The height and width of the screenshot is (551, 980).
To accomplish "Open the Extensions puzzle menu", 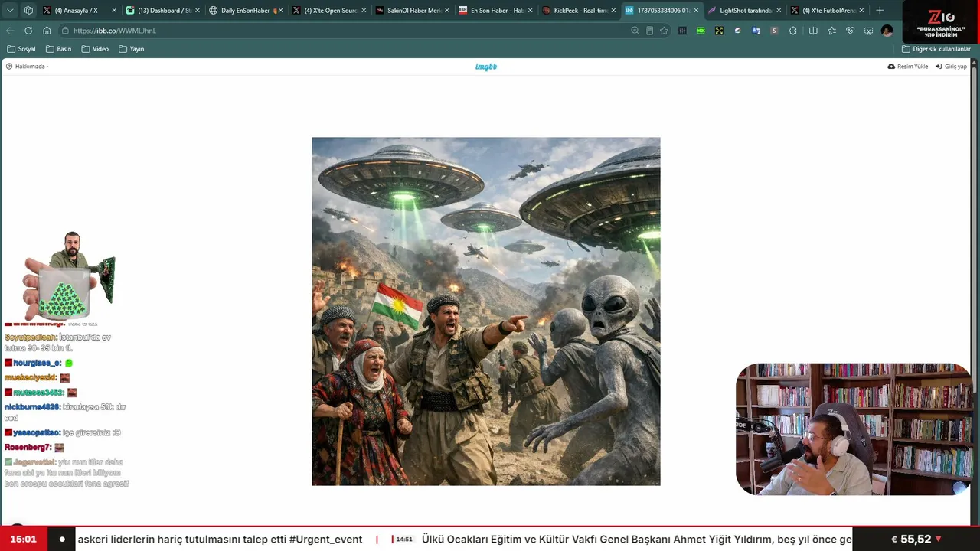I will pos(792,31).
